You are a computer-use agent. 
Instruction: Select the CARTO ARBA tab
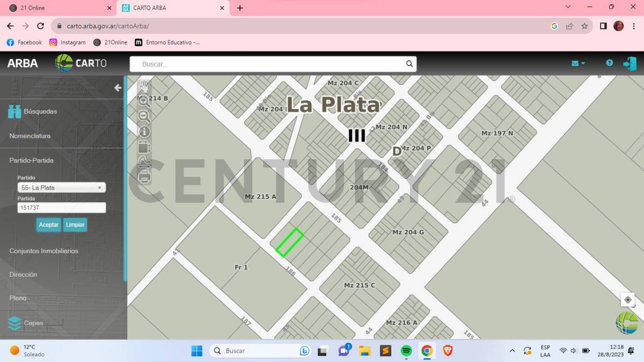(173, 8)
